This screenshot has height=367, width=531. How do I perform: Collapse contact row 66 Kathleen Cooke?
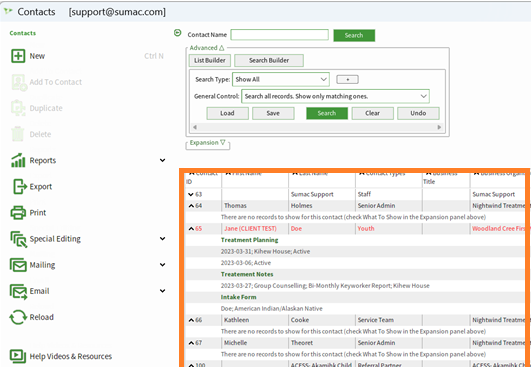click(x=191, y=320)
